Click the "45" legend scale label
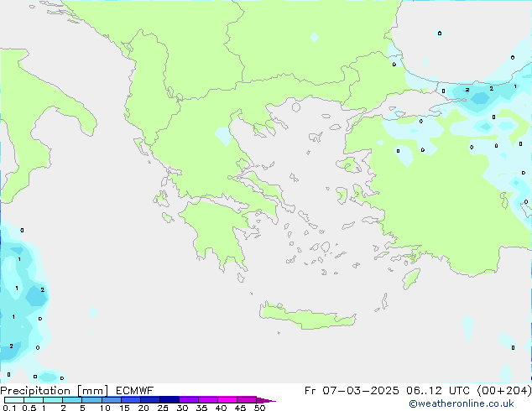 (240, 408)
